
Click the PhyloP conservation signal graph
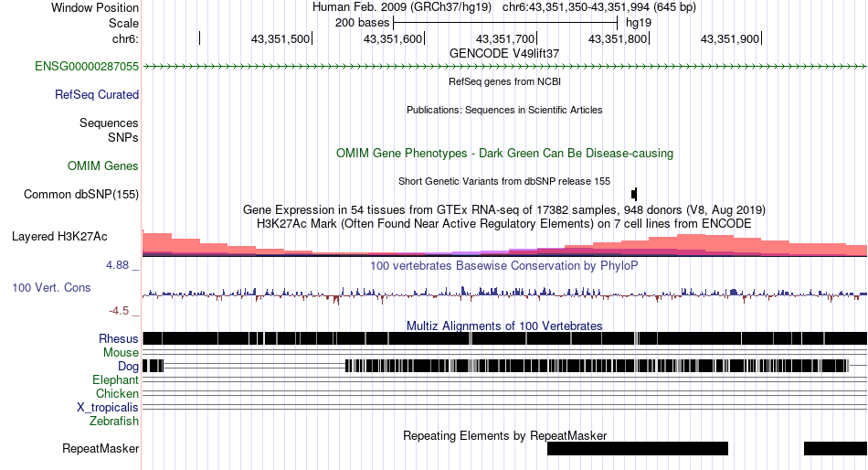tap(505, 294)
